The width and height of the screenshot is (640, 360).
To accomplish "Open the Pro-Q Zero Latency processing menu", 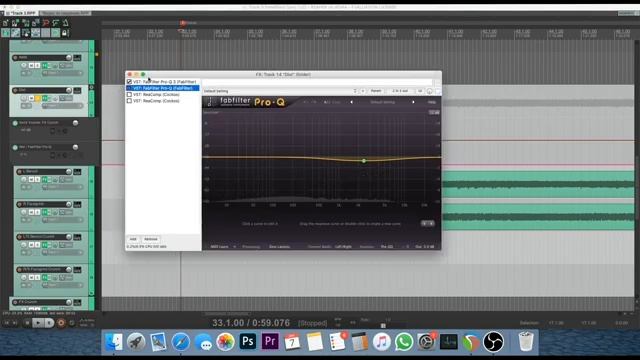I will click(x=279, y=247).
